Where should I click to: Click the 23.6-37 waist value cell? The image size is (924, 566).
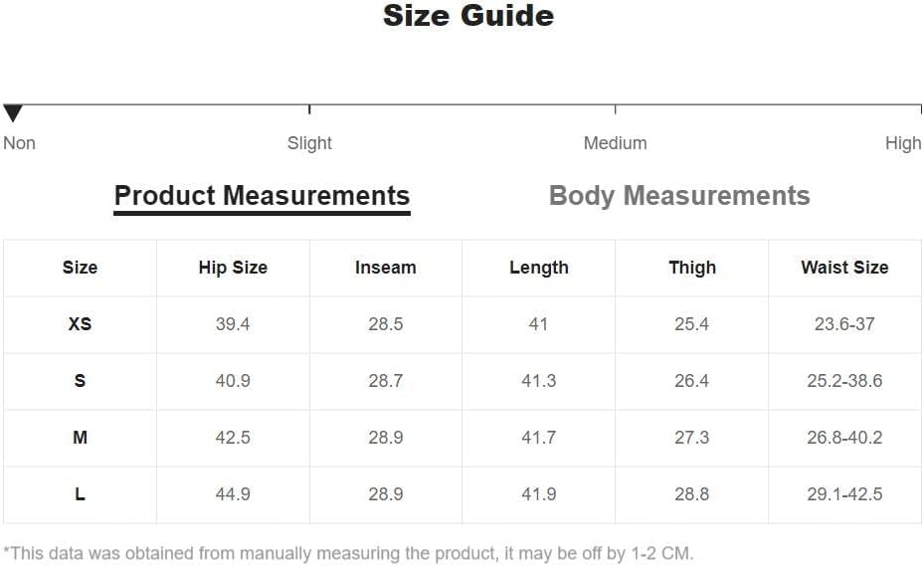click(844, 324)
